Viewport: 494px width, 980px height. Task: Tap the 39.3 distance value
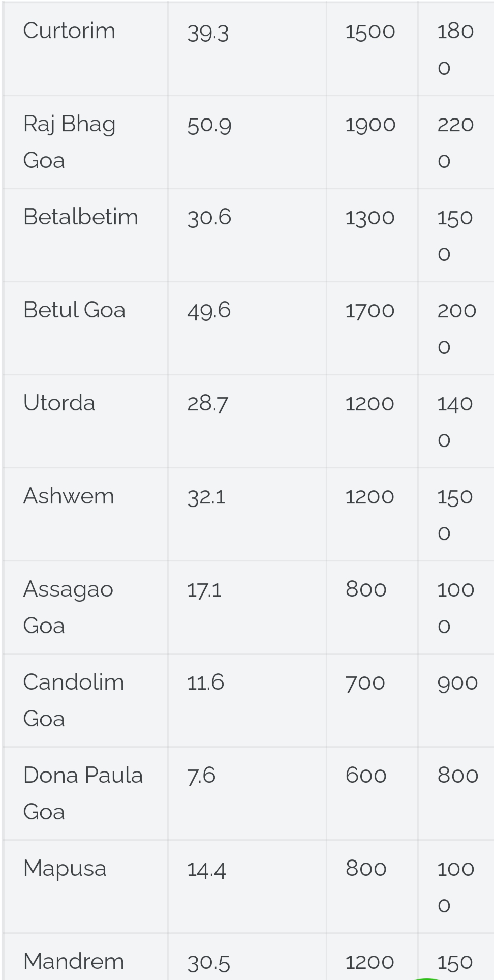pyautogui.click(x=208, y=32)
